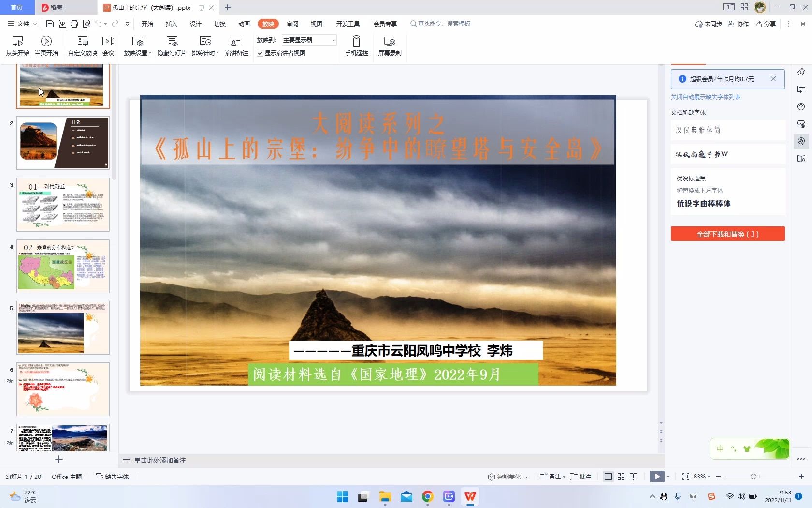
Task: Add new slide with plus button
Action: pos(59,459)
